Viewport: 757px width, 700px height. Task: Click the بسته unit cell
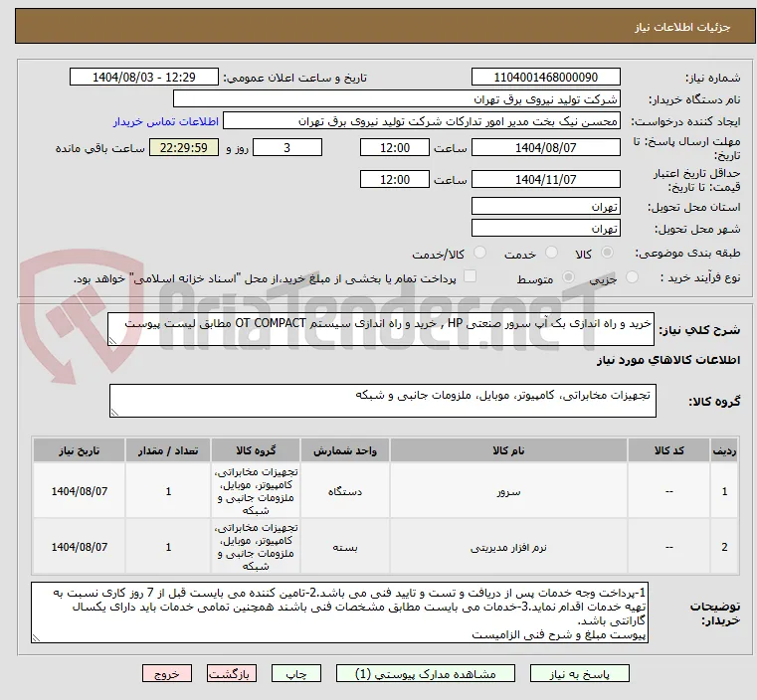(x=345, y=547)
